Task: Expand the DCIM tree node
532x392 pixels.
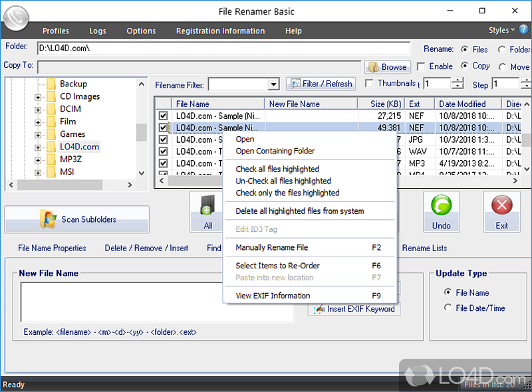Action: point(38,110)
